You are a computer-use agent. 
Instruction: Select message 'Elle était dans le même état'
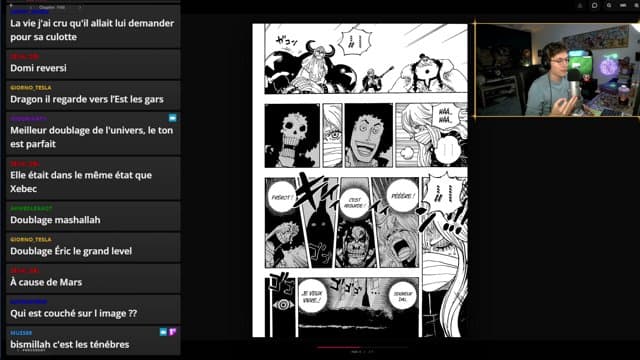pos(93,178)
